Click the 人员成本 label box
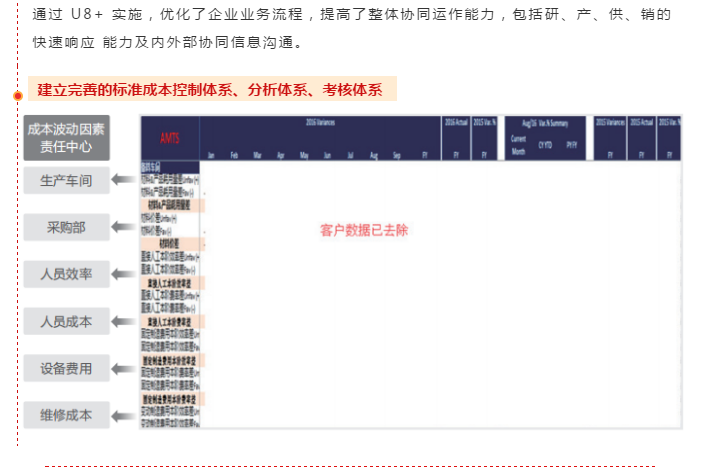The height and width of the screenshot is (474, 701). click(x=66, y=321)
